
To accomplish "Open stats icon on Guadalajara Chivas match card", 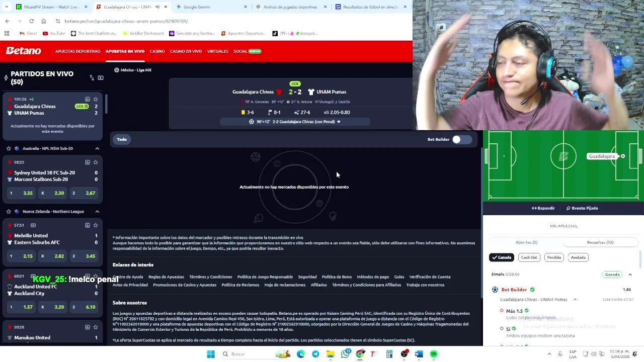I will (87, 99).
